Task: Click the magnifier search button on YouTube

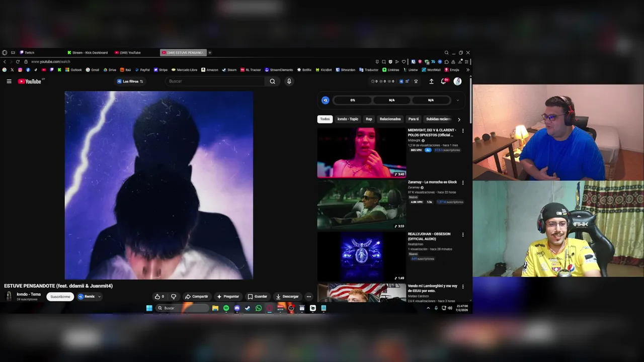Action: coord(272,81)
